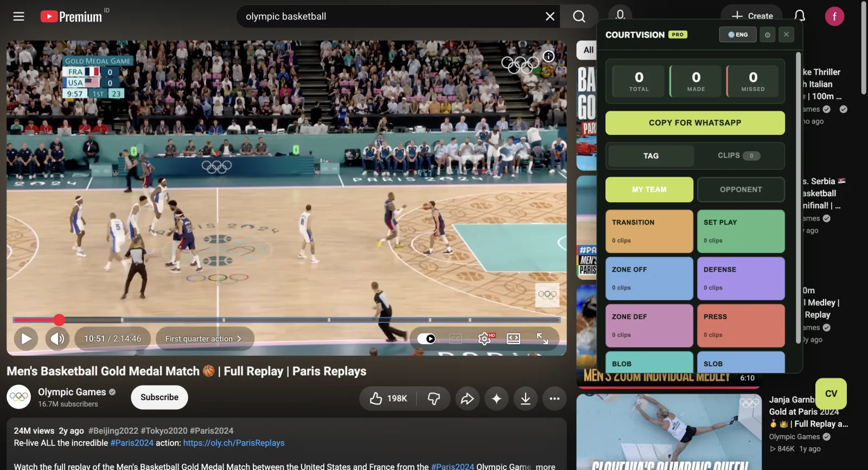Clear the search box text

[550, 16]
